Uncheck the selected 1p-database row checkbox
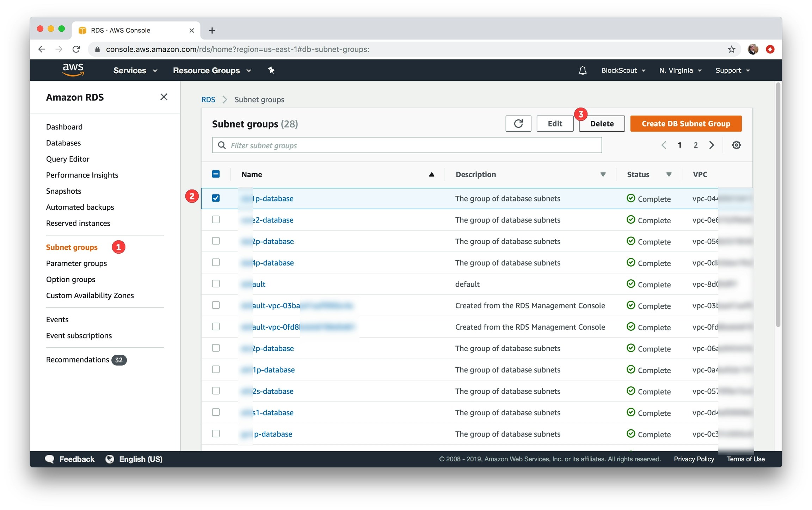 point(216,198)
